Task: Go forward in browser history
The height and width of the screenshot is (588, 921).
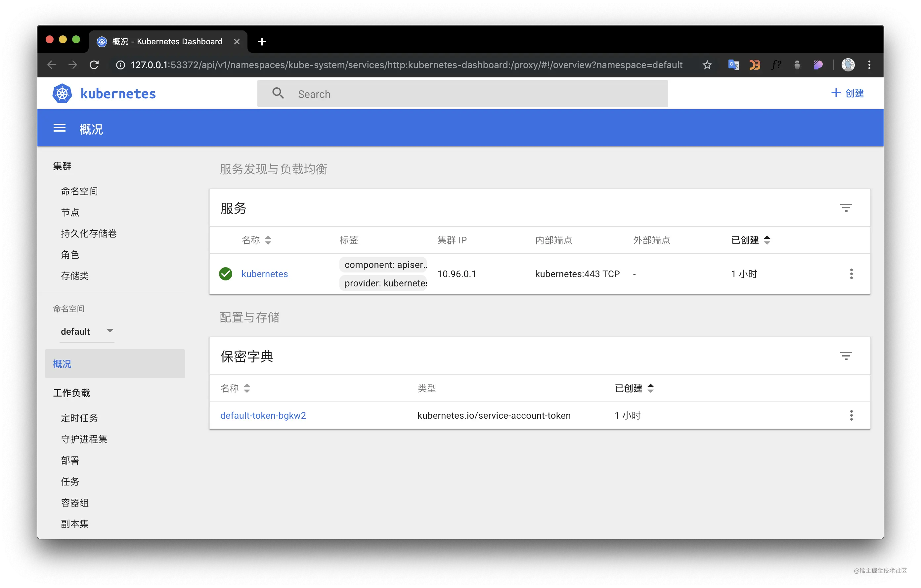Action: [73, 64]
